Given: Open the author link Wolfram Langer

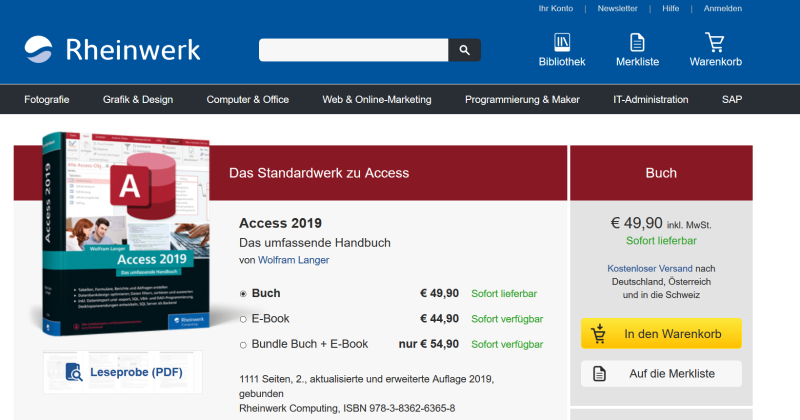Looking at the screenshot, I should click(293, 260).
